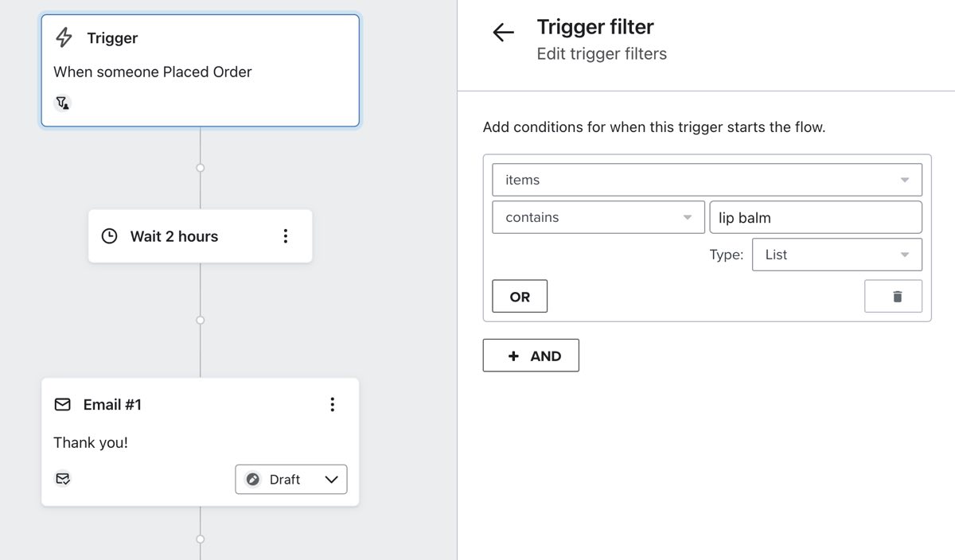Image resolution: width=955 pixels, height=560 pixels.
Task: Open the contains operator dropdown
Action: tap(687, 216)
